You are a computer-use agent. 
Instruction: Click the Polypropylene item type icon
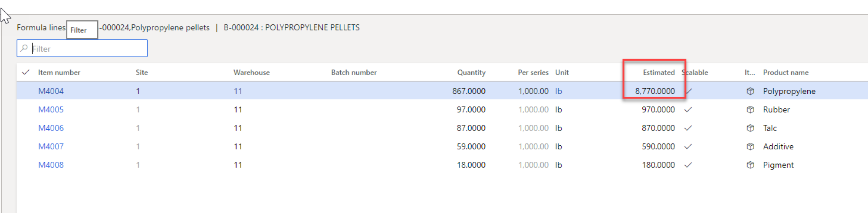click(750, 91)
